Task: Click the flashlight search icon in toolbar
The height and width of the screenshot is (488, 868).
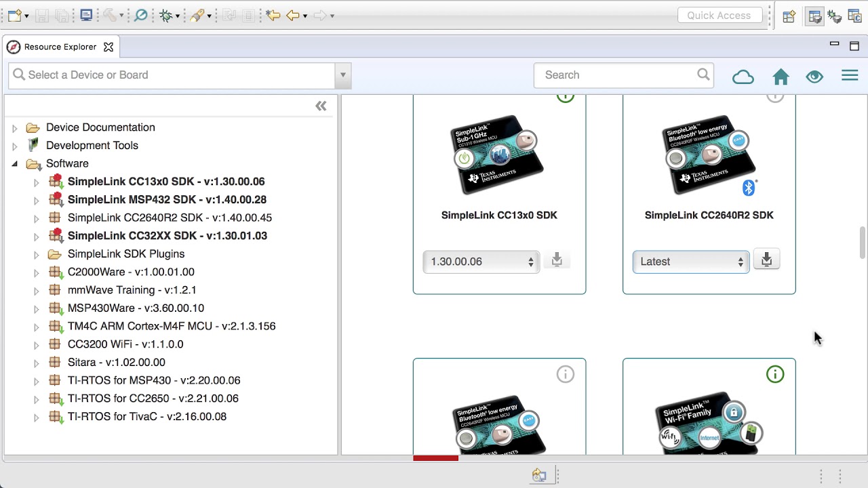Action: tap(197, 15)
